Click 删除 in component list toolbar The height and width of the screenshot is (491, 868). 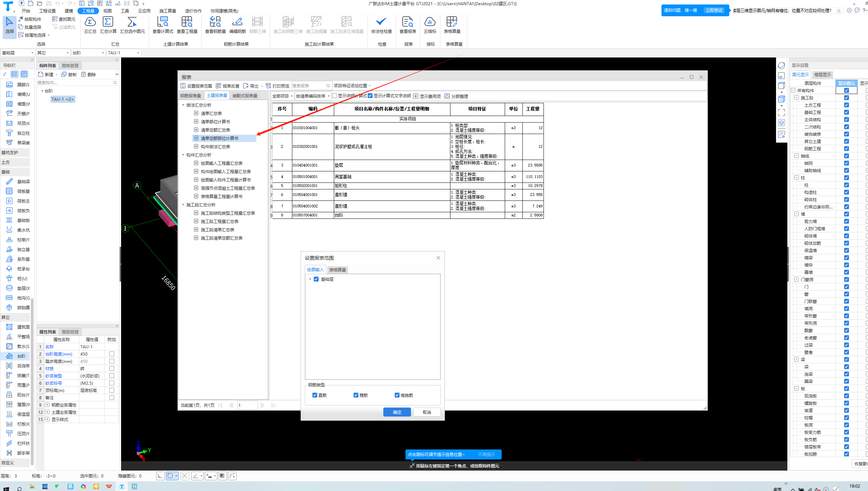tap(89, 74)
